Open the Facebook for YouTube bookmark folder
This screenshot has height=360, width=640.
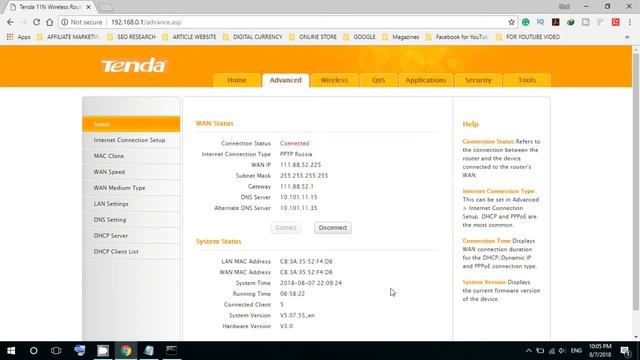pos(457,37)
